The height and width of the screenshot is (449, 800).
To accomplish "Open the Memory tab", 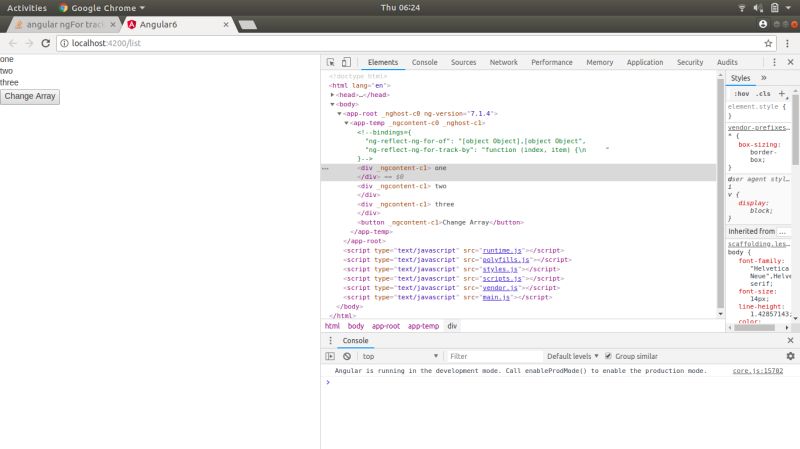I will point(599,62).
